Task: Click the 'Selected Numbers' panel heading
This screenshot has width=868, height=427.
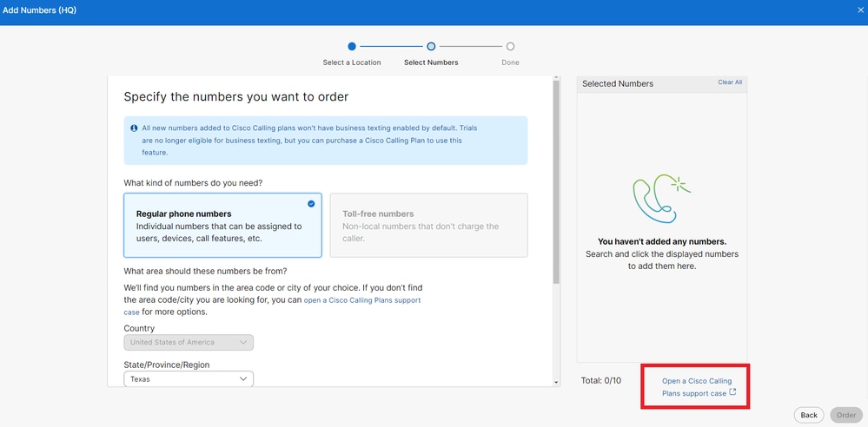Action: 618,83
